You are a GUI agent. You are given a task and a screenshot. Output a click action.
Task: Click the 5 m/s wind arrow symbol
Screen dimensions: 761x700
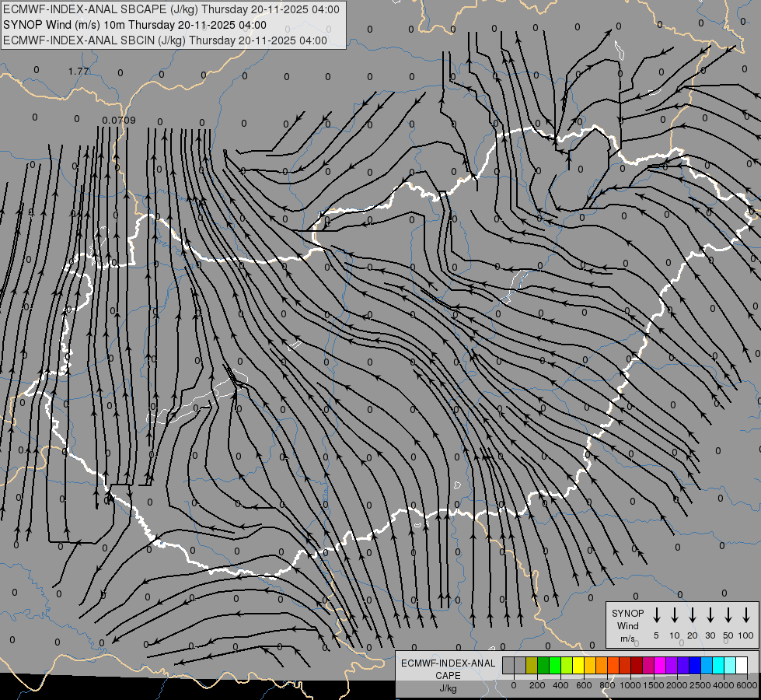pyautogui.click(x=656, y=615)
